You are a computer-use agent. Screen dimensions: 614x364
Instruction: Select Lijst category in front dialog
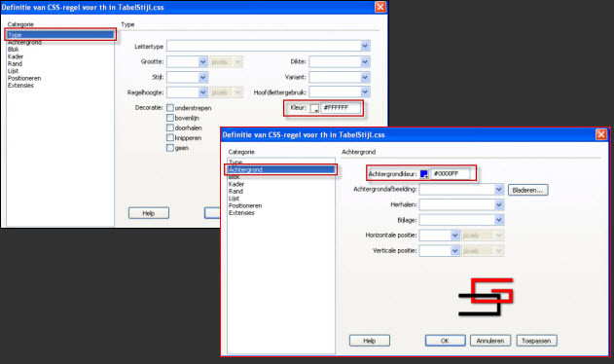[234, 199]
